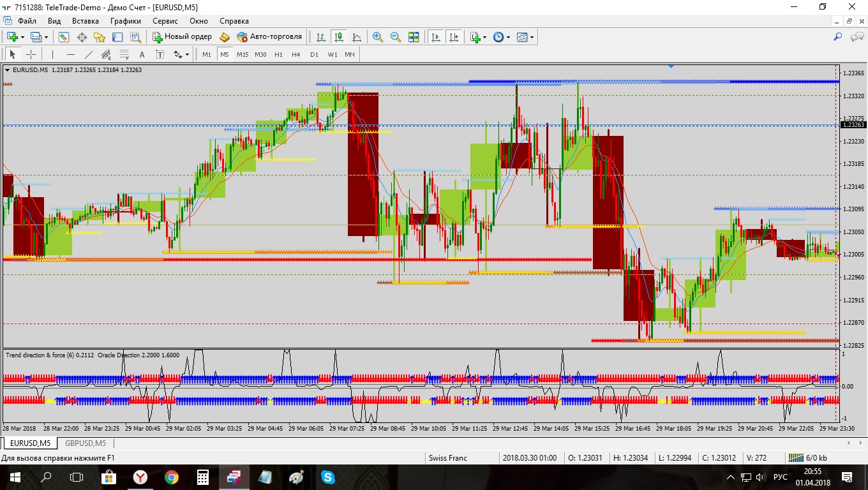Open Chrome from the taskbar

coord(171,477)
